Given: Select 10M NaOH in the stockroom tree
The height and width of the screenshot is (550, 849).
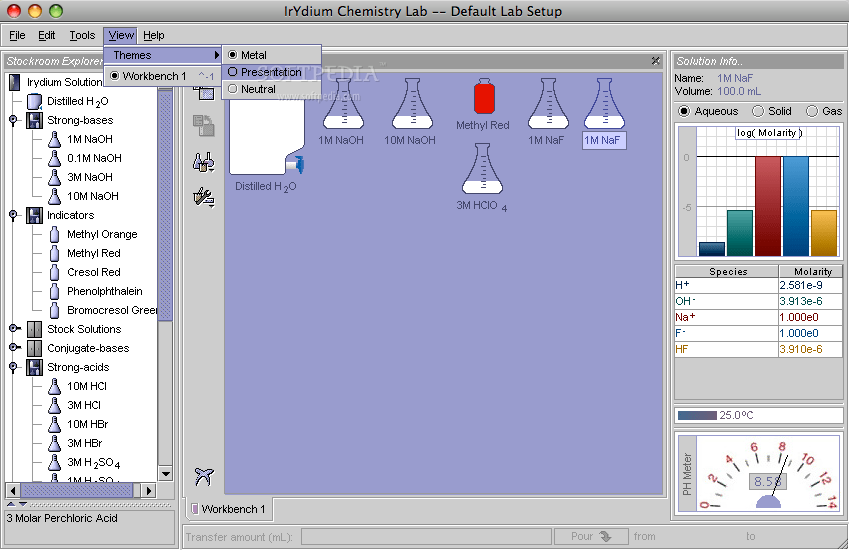Looking at the screenshot, I should (x=93, y=196).
